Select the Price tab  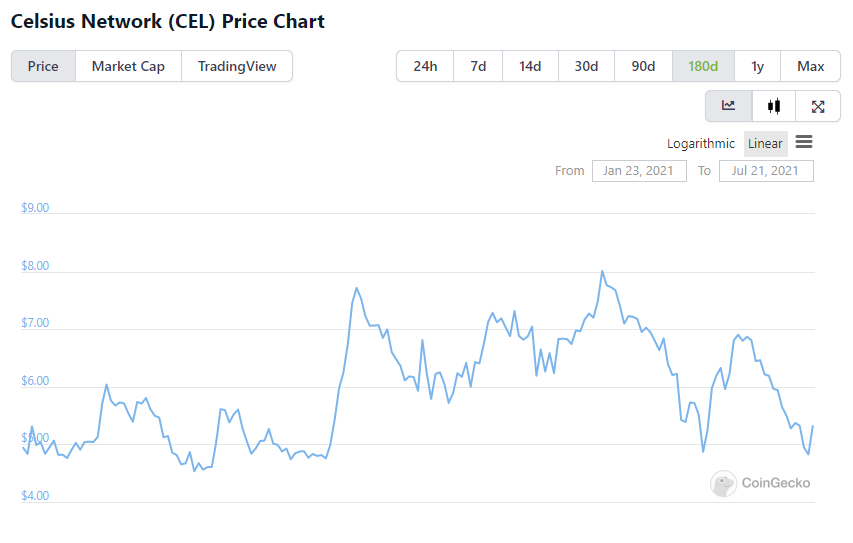43,66
